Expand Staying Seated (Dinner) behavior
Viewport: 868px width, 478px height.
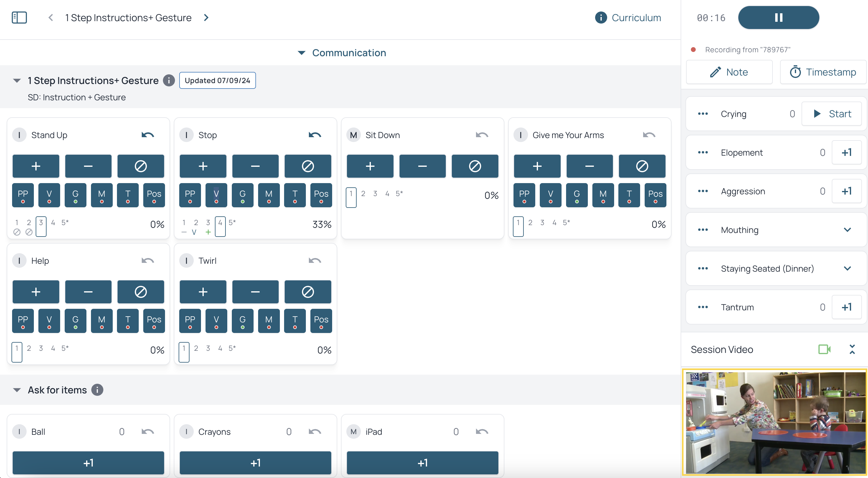(x=847, y=269)
